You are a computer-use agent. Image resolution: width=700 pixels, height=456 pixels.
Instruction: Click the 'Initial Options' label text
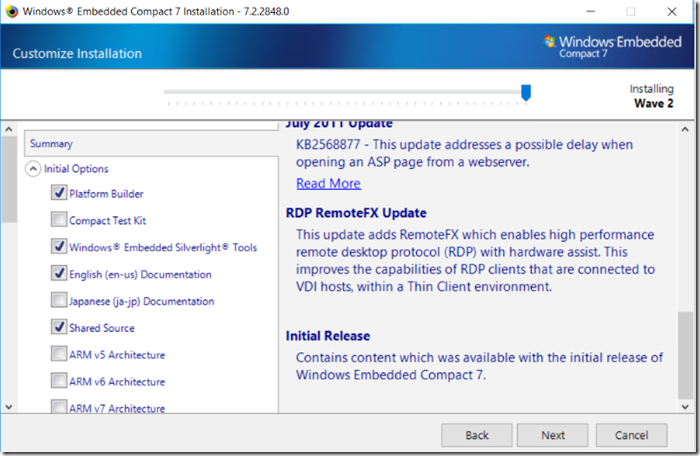[76, 169]
